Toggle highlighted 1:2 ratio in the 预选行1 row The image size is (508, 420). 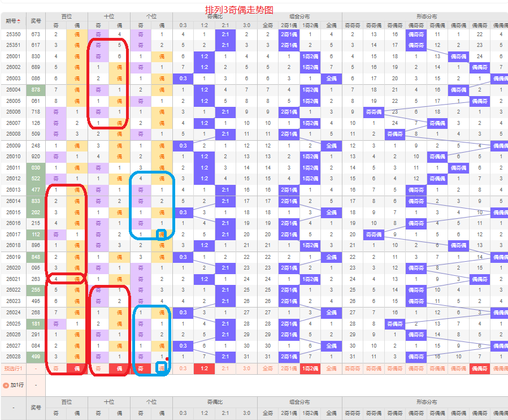(204, 369)
